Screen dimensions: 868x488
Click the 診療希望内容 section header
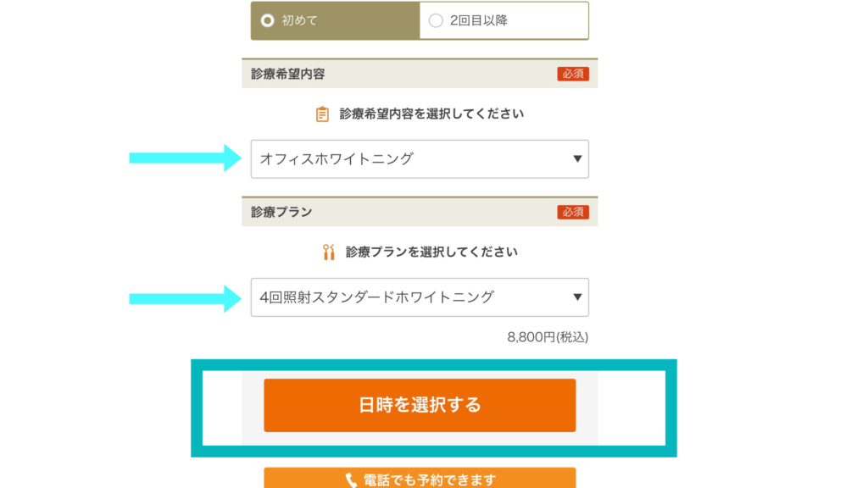click(x=420, y=74)
